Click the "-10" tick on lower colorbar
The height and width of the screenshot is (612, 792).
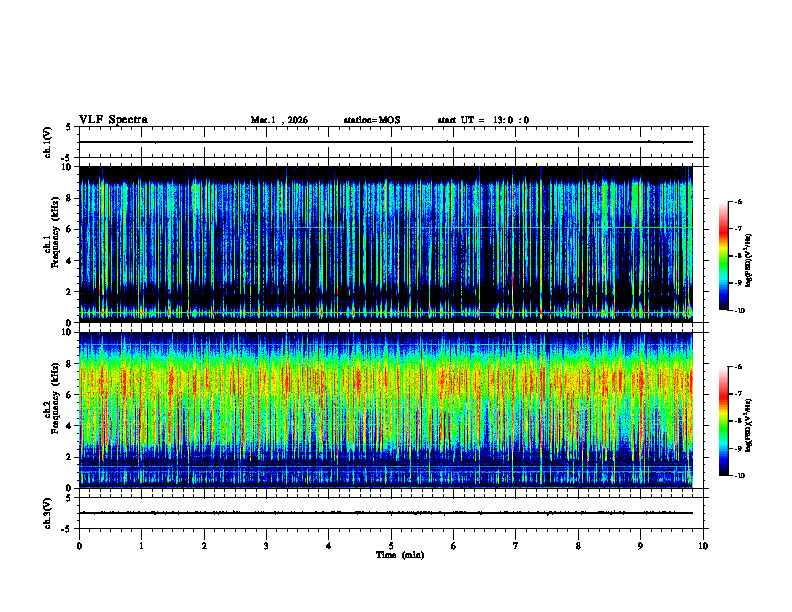click(739, 476)
